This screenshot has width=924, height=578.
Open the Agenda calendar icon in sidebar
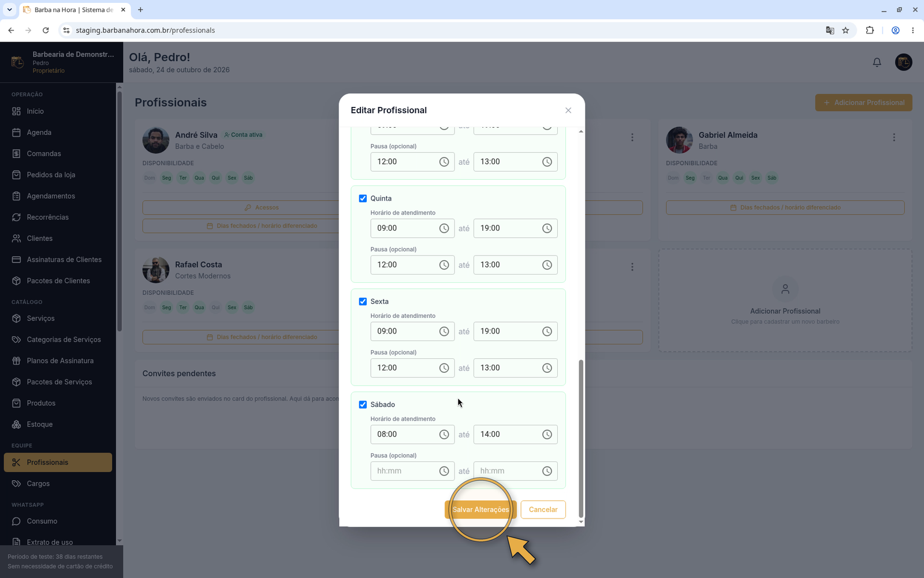coord(16,132)
